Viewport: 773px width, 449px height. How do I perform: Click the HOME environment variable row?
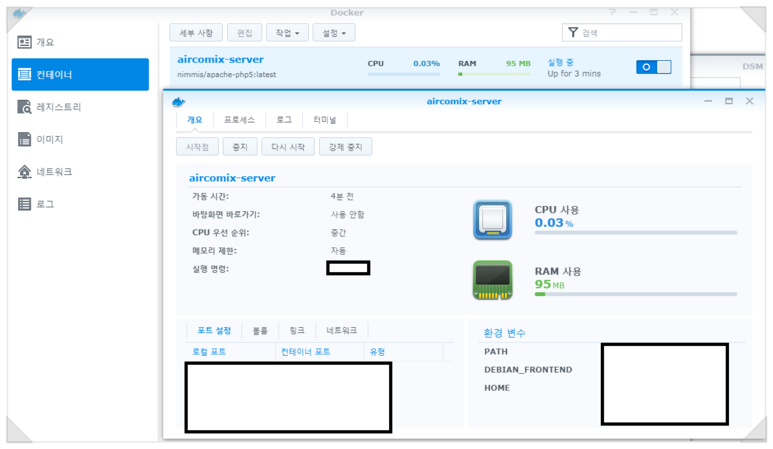pos(497,388)
